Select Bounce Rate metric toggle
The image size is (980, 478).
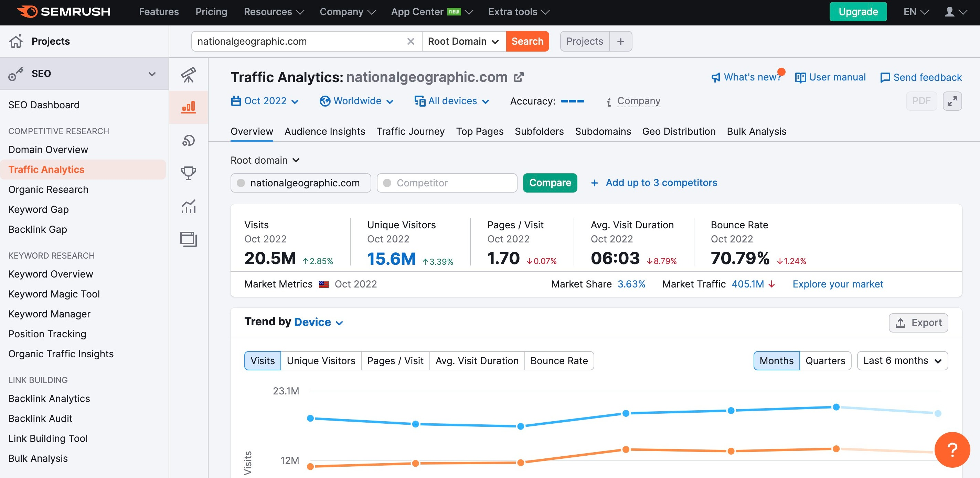[559, 360]
